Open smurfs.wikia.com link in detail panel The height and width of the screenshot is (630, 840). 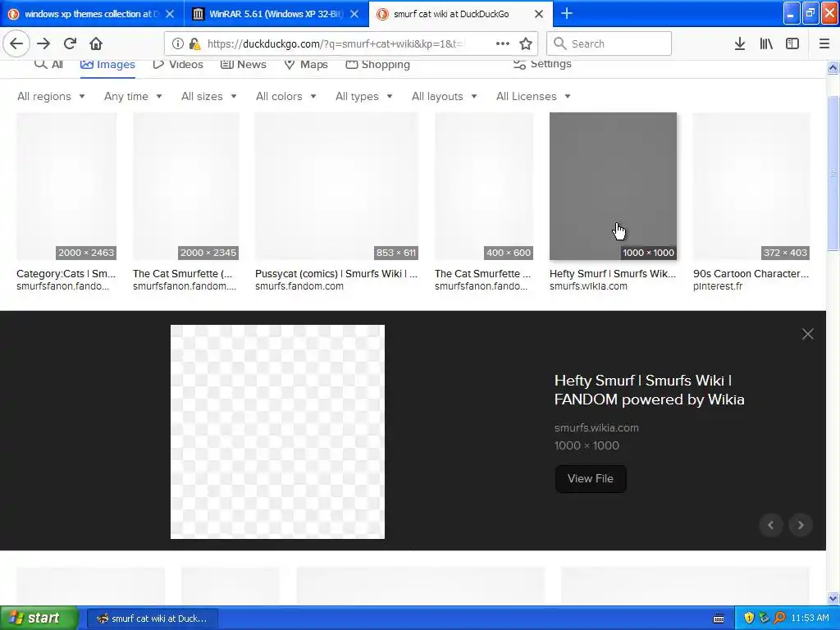click(596, 427)
